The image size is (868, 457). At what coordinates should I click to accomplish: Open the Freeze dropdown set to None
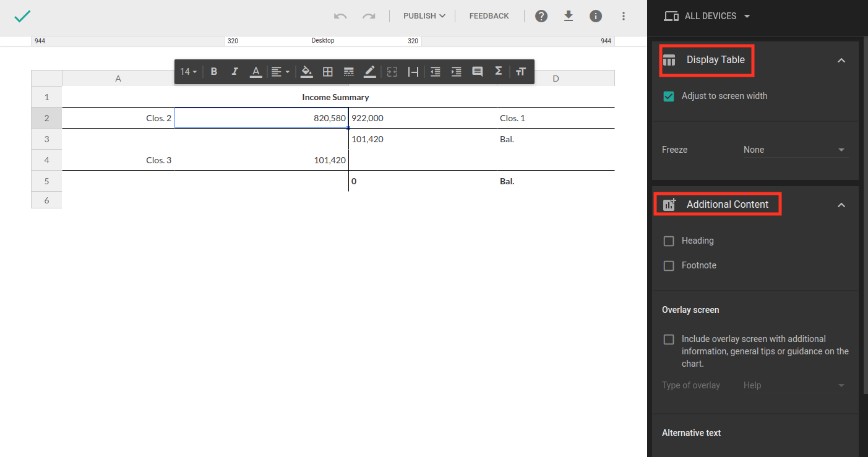tap(794, 150)
